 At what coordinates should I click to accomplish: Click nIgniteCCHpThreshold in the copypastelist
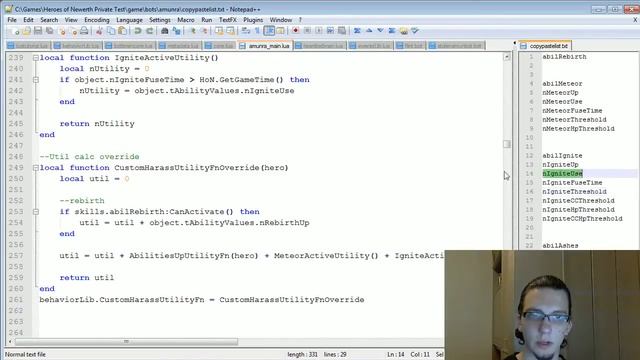(x=582, y=219)
